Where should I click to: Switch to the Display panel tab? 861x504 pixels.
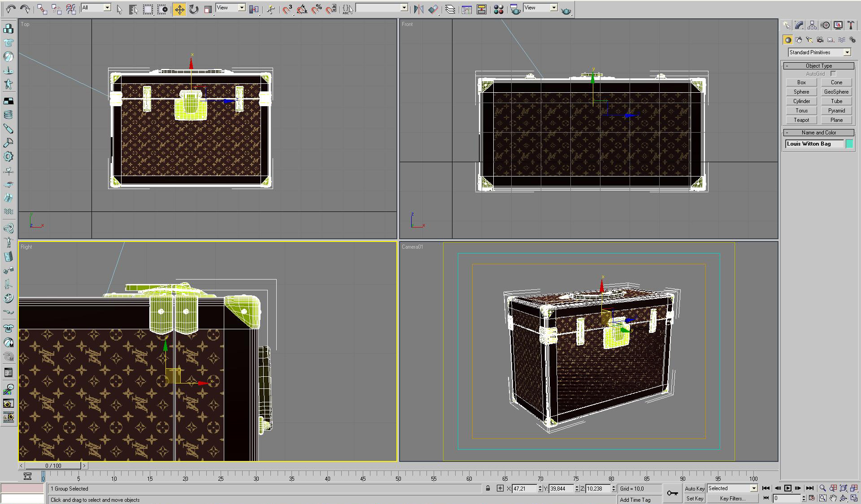pyautogui.click(x=838, y=26)
